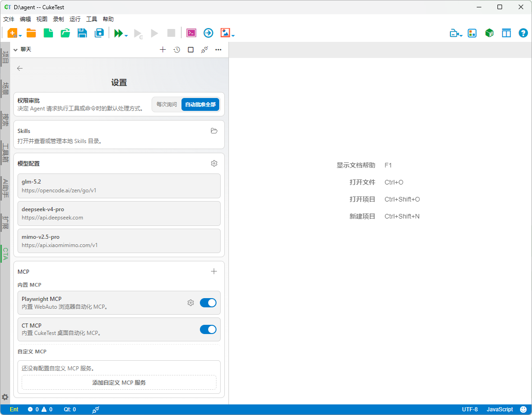This screenshot has width=532, height=415.
Task: Open dropdown arrow beside the picture icon
Action: tap(233, 35)
